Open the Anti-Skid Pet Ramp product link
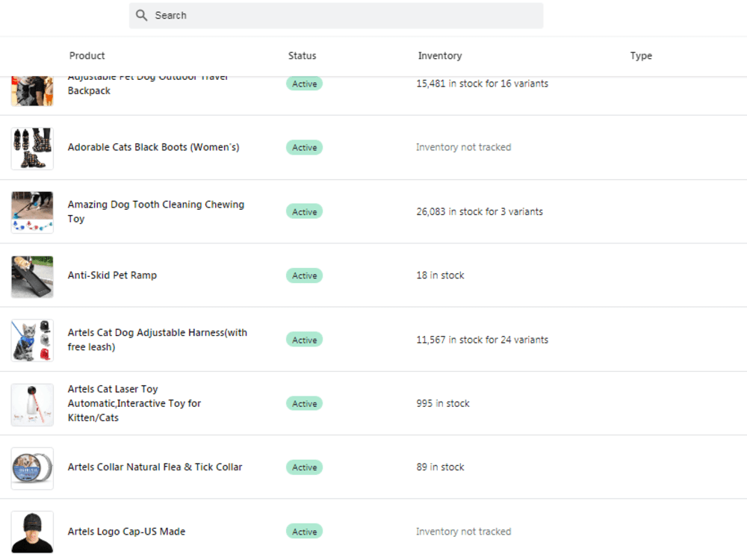This screenshot has width=747, height=560. pyautogui.click(x=112, y=276)
